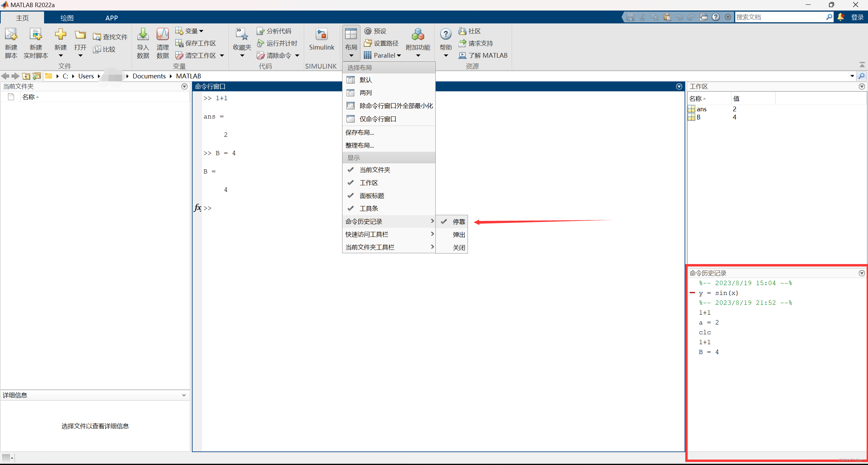Click 设置路径 set path

(x=381, y=43)
